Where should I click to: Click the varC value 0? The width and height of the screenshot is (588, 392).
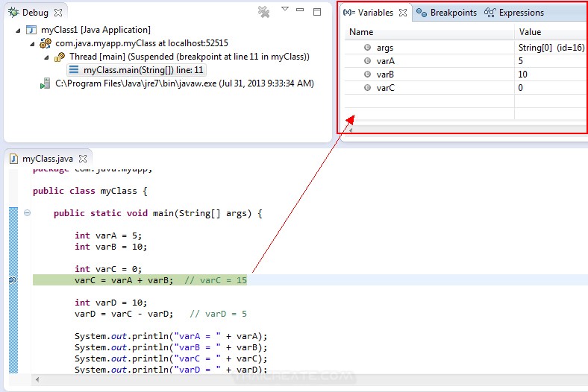[521, 88]
